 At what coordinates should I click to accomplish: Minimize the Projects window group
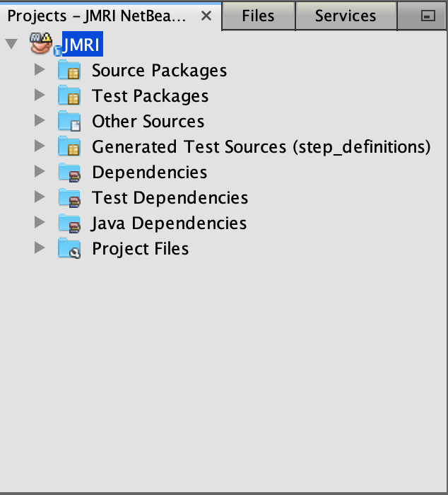tap(428, 16)
